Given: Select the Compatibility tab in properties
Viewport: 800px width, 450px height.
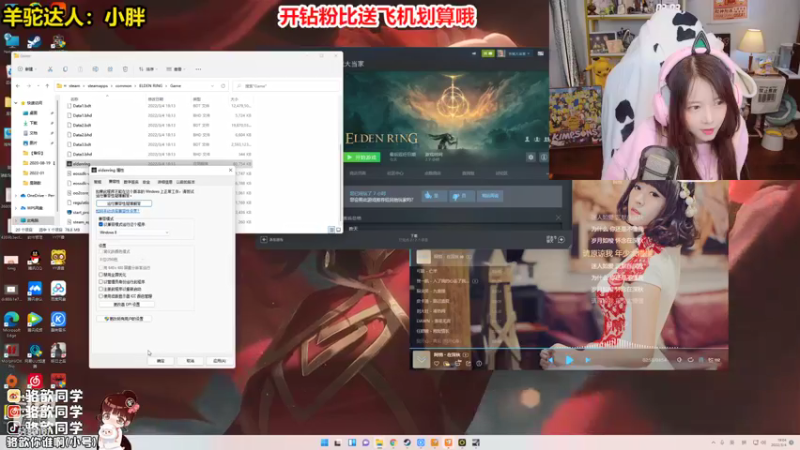Looking at the screenshot, I should [x=114, y=182].
